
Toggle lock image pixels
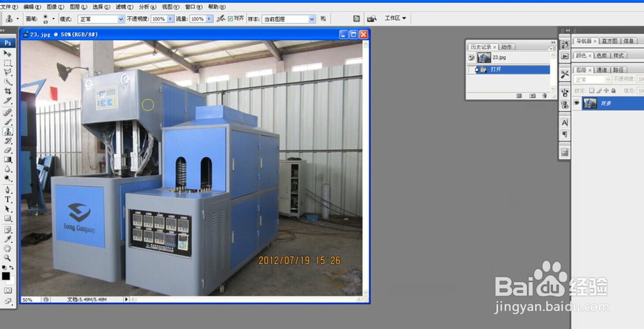[x=599, y=90]
